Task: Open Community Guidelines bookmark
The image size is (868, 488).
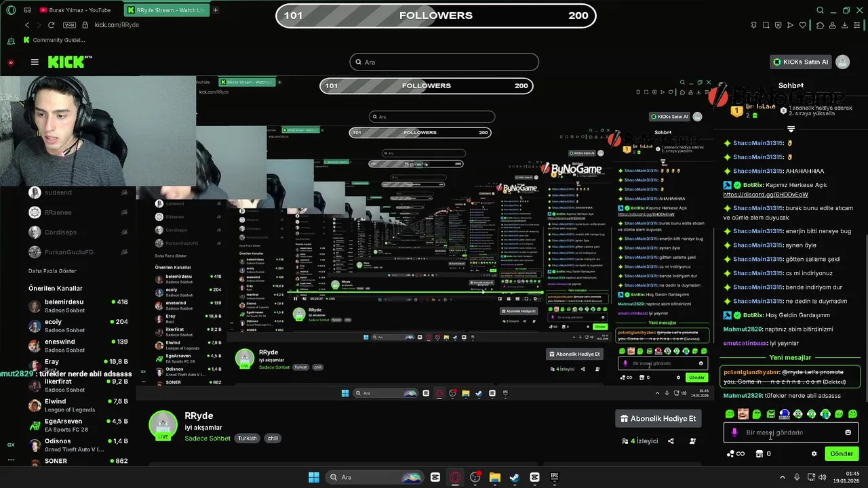Action: tap(54, 40)
